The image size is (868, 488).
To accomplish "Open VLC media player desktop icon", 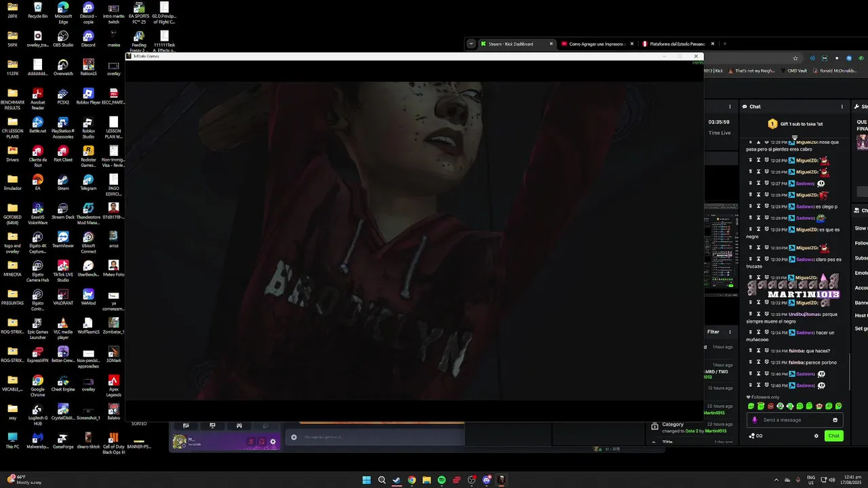I will click(63, 329).
